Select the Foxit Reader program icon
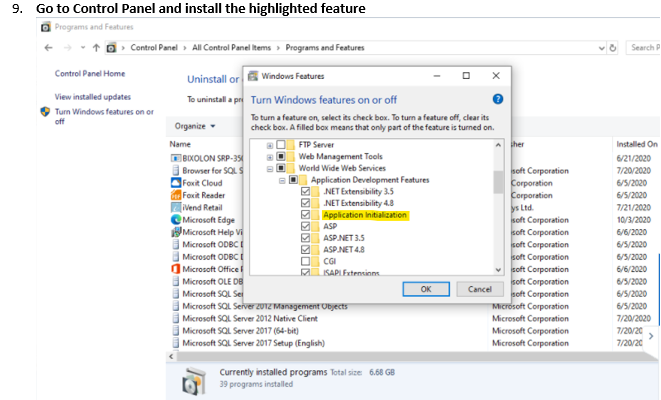Screen dimensions: 661x400 point(176,195)
